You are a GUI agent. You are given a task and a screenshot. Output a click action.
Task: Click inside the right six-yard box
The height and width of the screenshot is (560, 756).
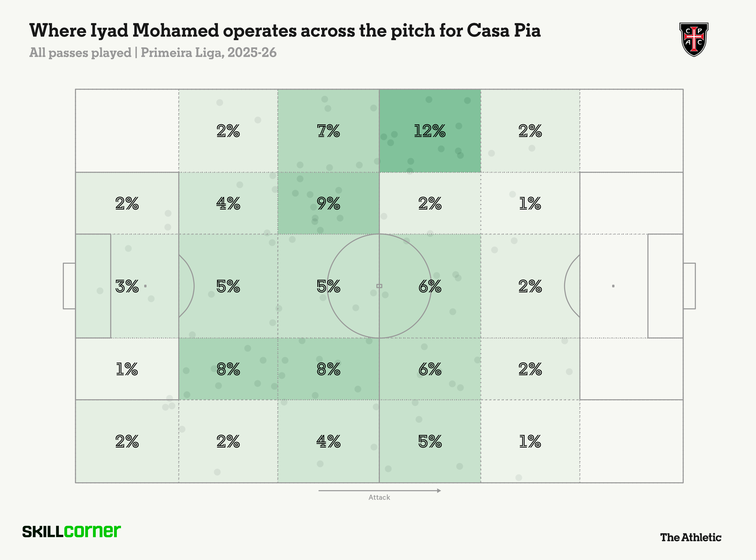pos(665,286)
